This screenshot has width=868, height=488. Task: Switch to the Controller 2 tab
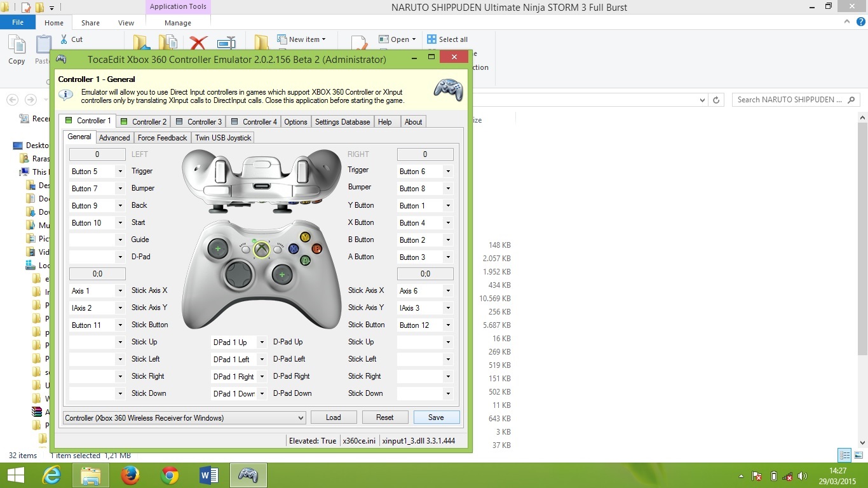pyautogui.click(x=143, y=122)
